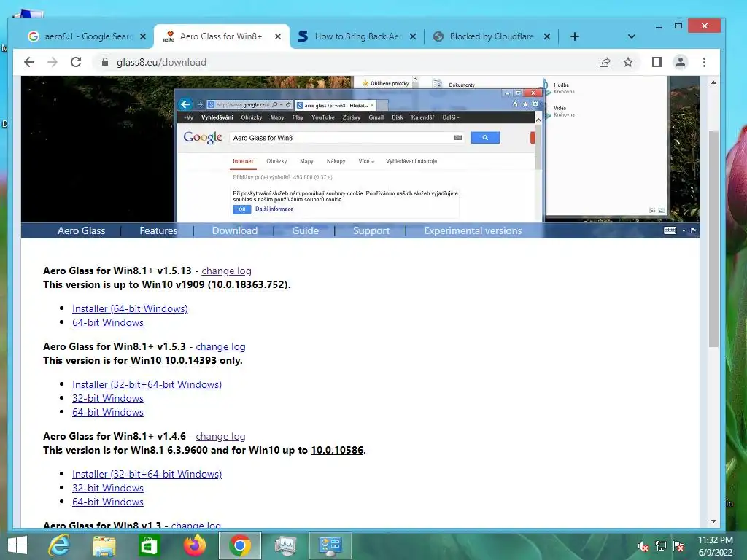Share this page icon
This screenshot has width=747, height=560.
click(605, 63)
